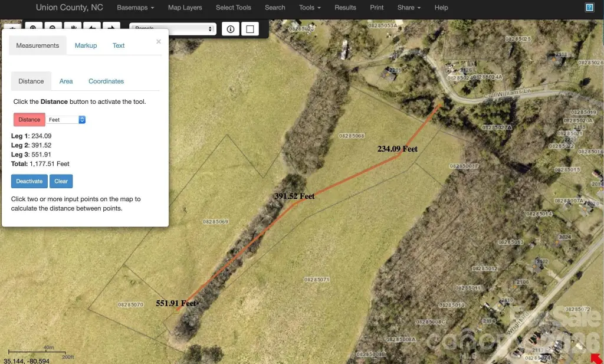Click the square select box tool
This screenshot has height=364, width=604.
[x=250, y=29]
